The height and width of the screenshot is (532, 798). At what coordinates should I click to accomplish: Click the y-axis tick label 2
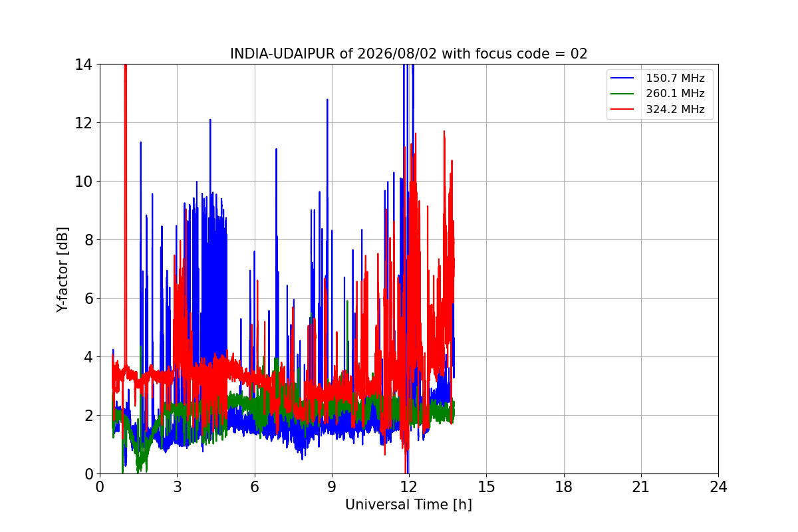pyautogui.click(x=87, y=416)
